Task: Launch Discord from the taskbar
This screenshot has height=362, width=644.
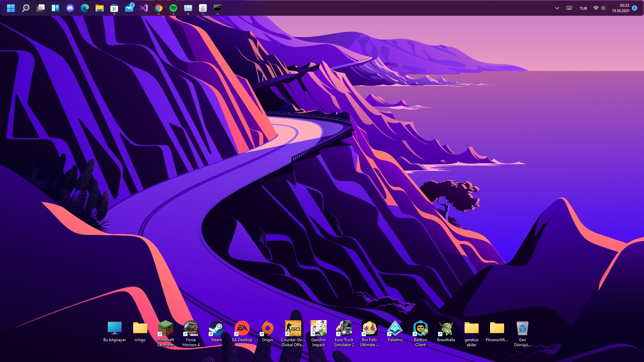Action: click(70, 8)
